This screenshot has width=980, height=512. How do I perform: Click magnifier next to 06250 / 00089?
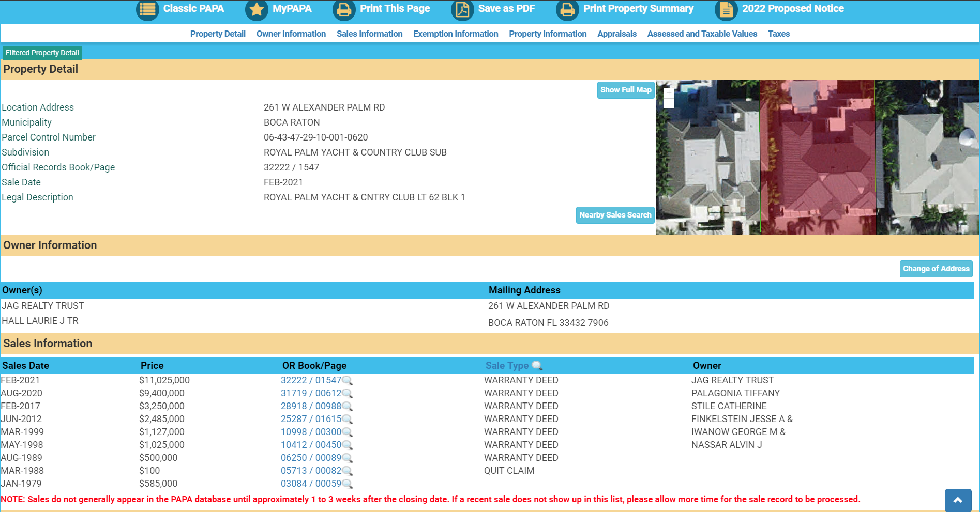(x=348, y=458)
